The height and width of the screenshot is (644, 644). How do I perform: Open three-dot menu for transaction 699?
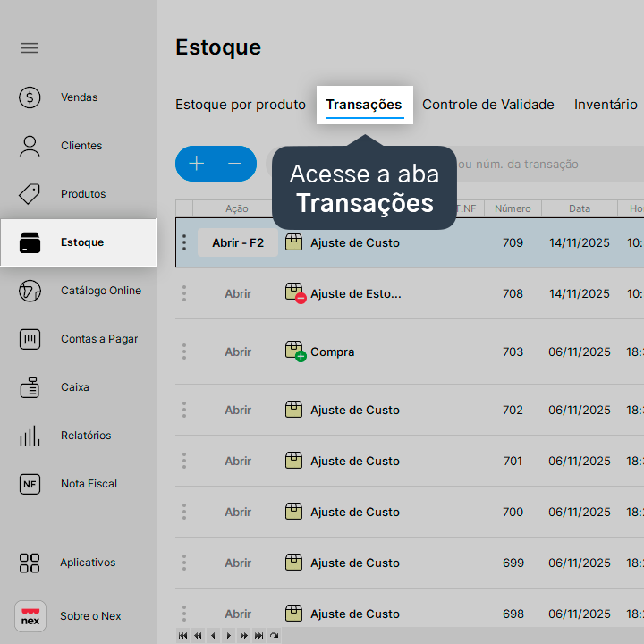[184, 563]
